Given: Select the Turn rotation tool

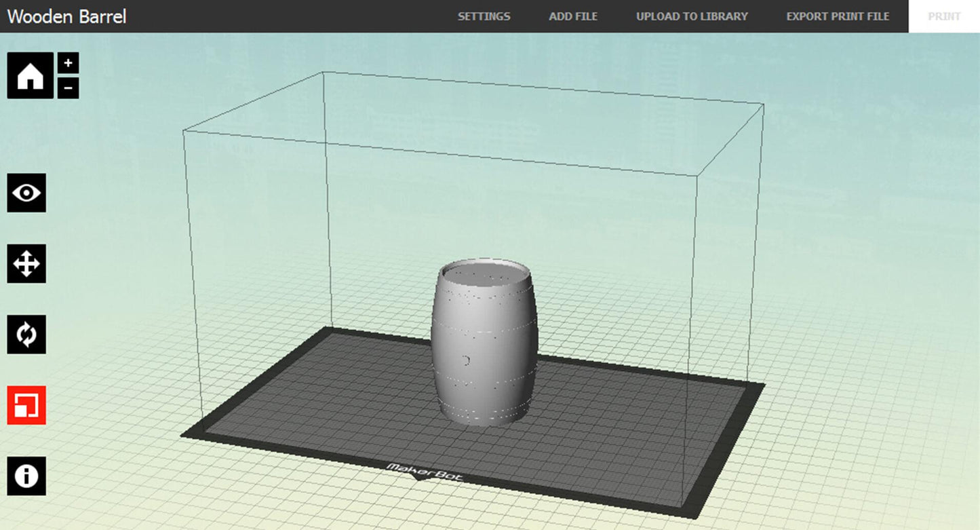Looking at the screenshot, I should click(26, 335).
